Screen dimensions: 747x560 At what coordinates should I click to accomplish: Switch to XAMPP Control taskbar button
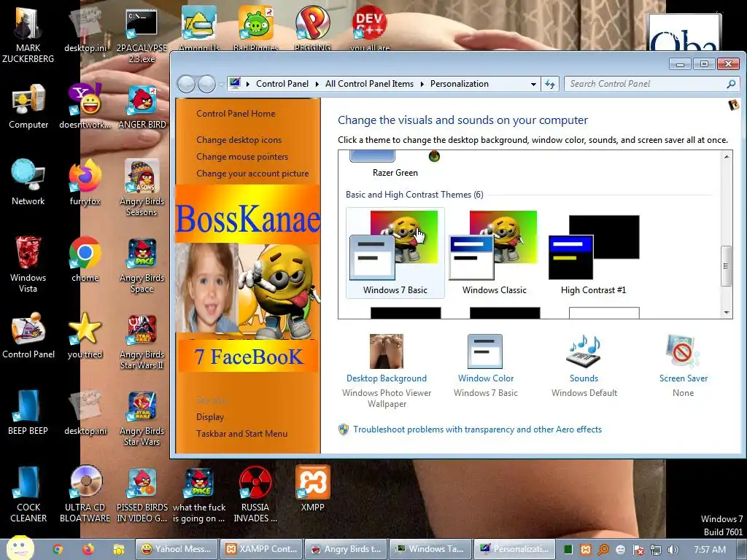(x=261, y=549)
